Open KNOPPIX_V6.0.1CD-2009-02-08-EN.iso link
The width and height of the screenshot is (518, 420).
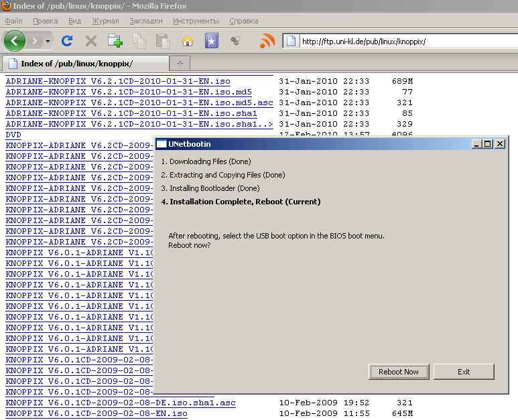pyautogui.click(x=96, y=413)
